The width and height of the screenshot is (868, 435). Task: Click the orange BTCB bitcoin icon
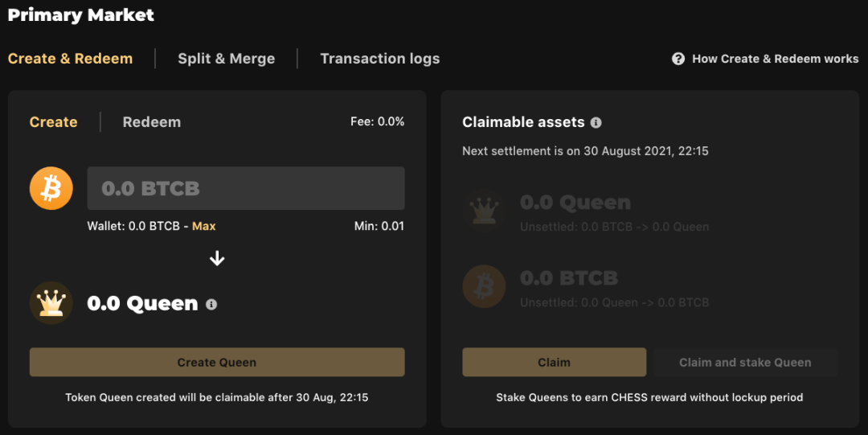click(51, 188)
